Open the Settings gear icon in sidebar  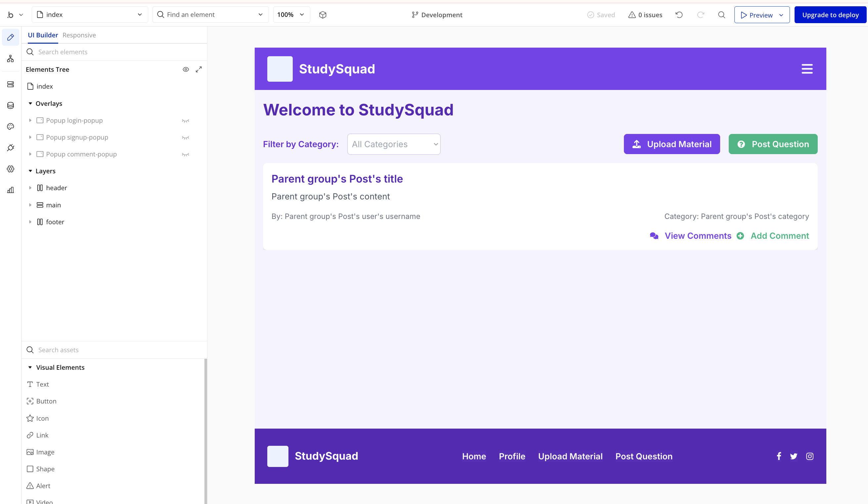10,169
